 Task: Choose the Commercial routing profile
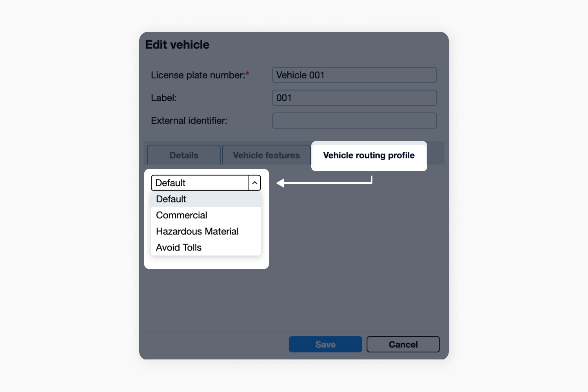[x=181, y=215]
